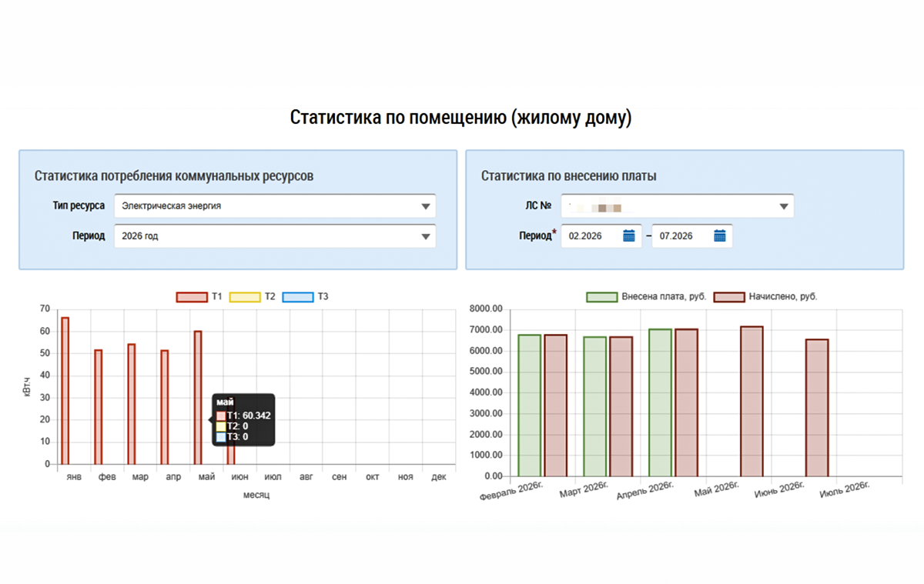This screenshot has height=584, width=924.
Task: Click the y-axis title кВтч
Action: pyautogui.click(x=27, y=386)
